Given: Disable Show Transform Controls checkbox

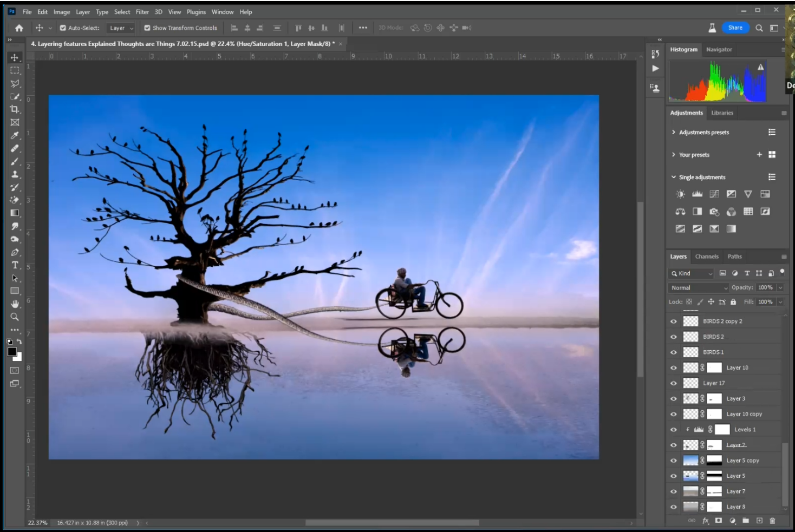Looking at the screenshot, I should pos(147,28).
